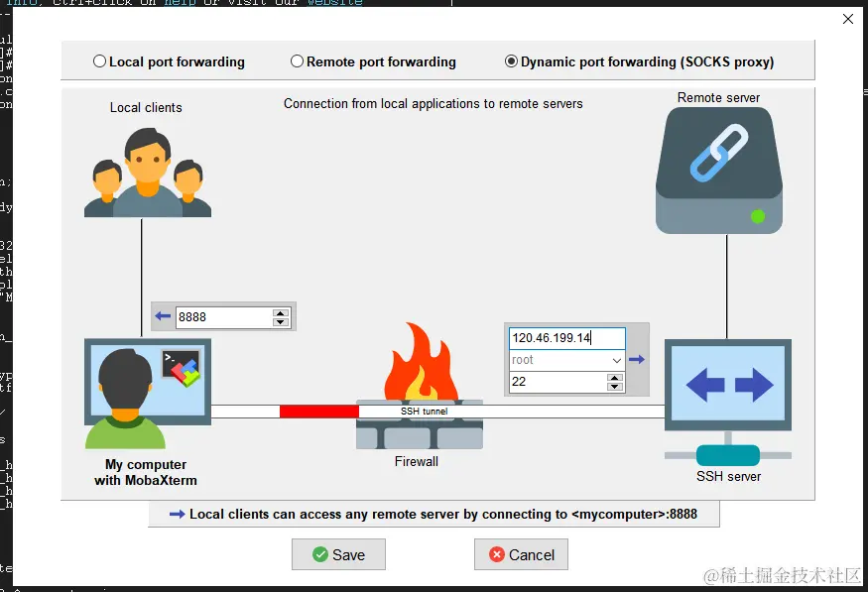Click the Local clients can access hint text

tap(442, 514)
